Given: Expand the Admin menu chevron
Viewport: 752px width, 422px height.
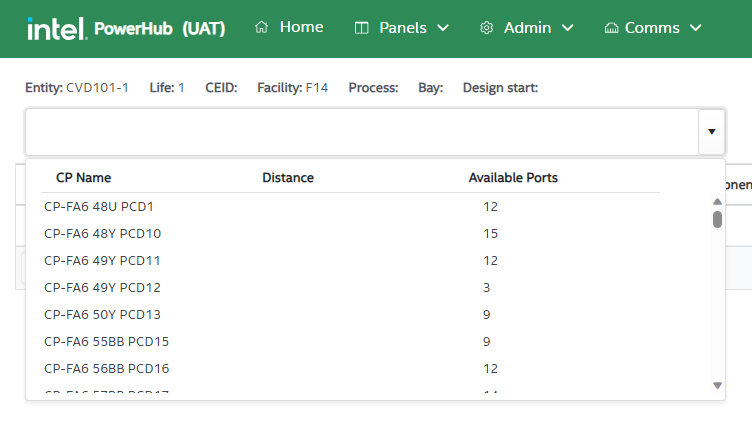Looking at the screenshot, I should (x=568, y=28).
